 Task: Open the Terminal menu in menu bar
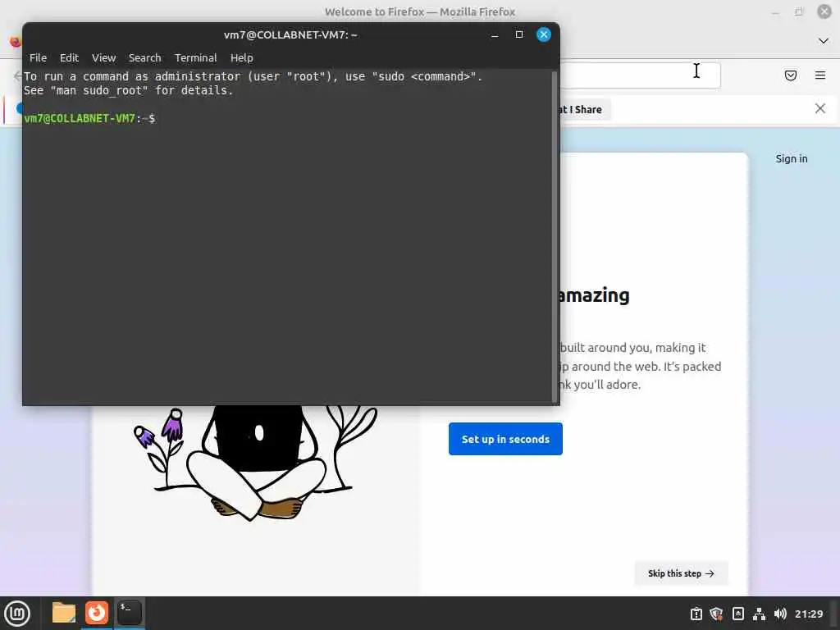tap(195, 58)
